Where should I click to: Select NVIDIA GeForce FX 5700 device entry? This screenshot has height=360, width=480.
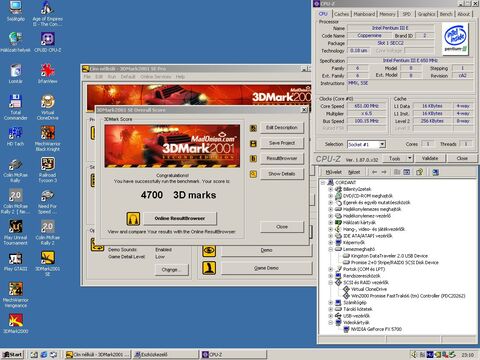(x=376, y=329)
